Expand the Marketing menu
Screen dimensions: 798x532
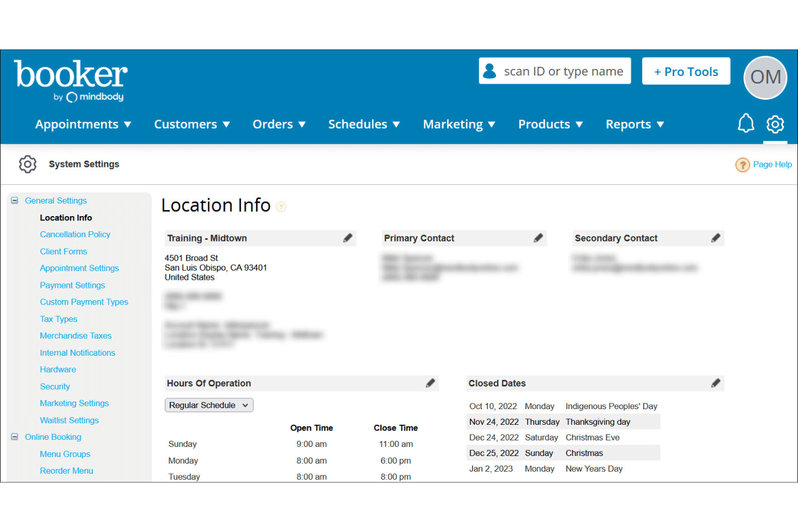point(459,125)
